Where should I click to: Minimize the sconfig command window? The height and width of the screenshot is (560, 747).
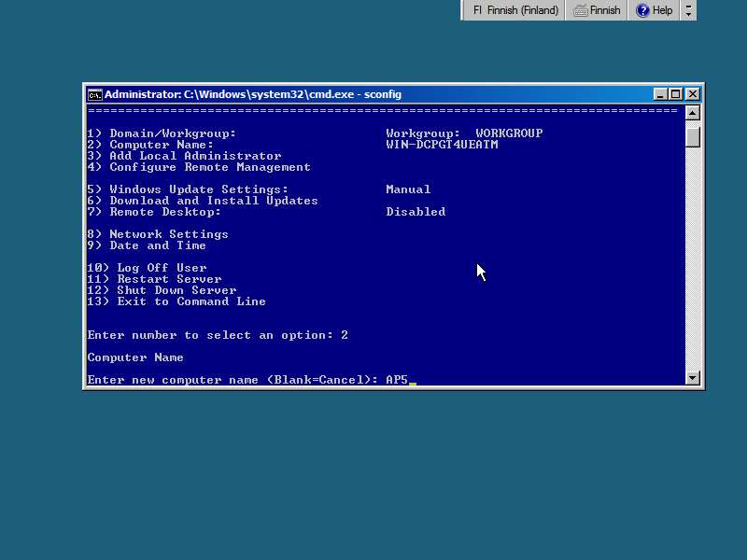click(661, 94)
